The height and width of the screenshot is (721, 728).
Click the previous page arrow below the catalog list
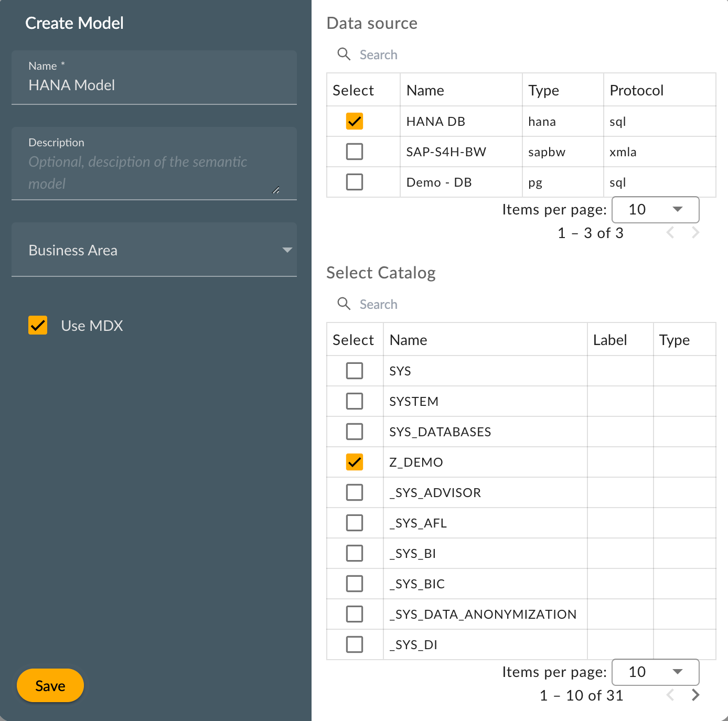(670, 695)
